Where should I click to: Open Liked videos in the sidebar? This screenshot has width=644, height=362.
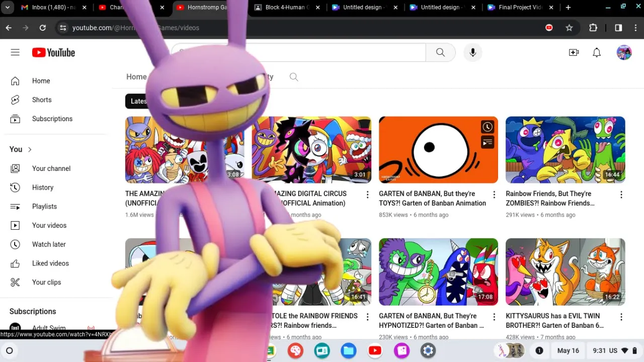click(55, 263)
